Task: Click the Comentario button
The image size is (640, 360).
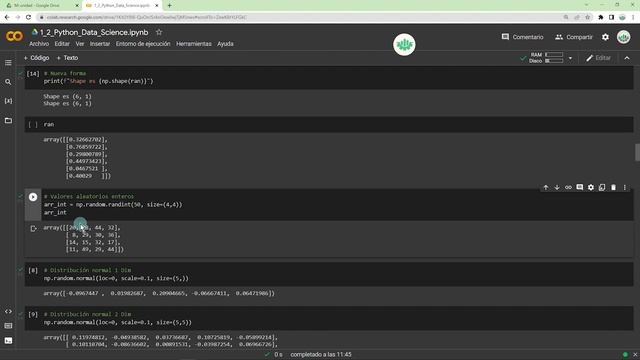Action: click(x=522, y=37)
